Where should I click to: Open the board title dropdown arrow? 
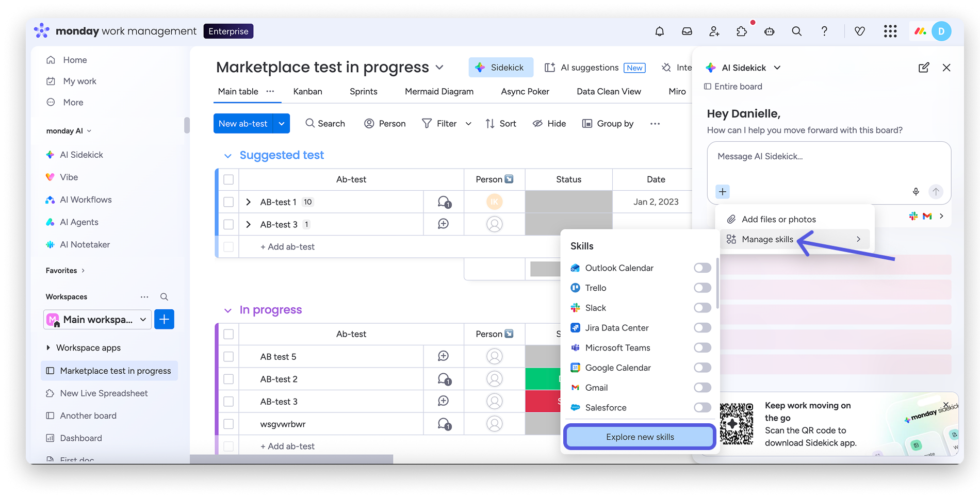pyautogui.click(x=439, y=68)
